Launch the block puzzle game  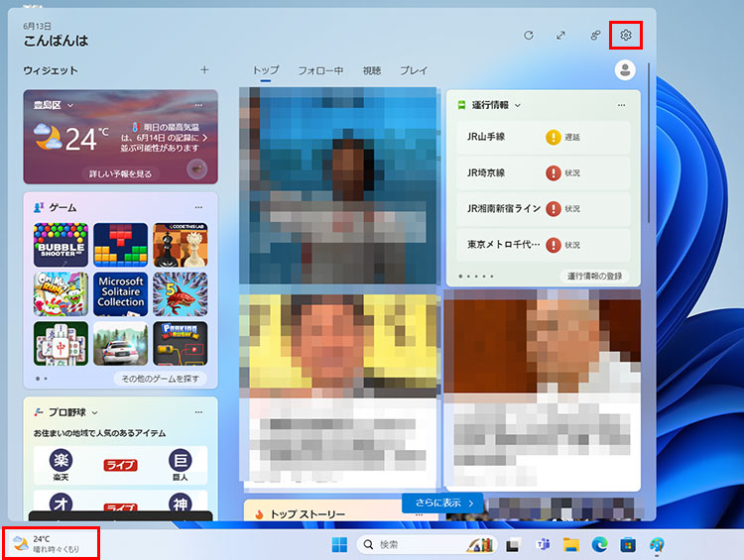point(120,245)
